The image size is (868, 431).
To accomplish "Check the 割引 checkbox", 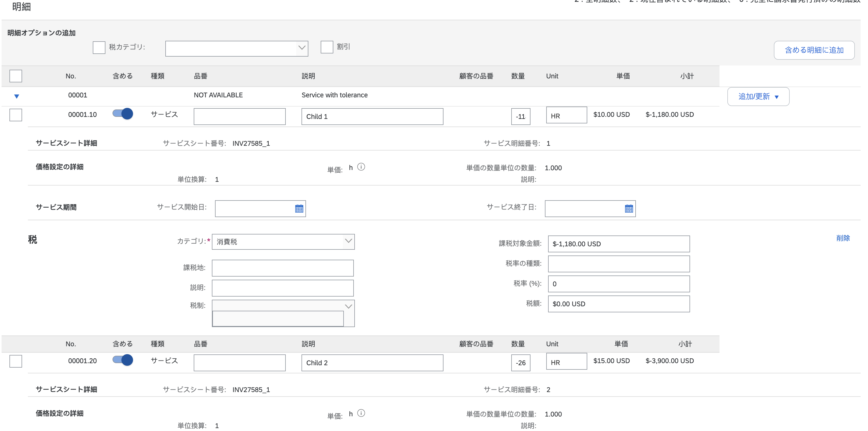I will (x=326, y=47).
